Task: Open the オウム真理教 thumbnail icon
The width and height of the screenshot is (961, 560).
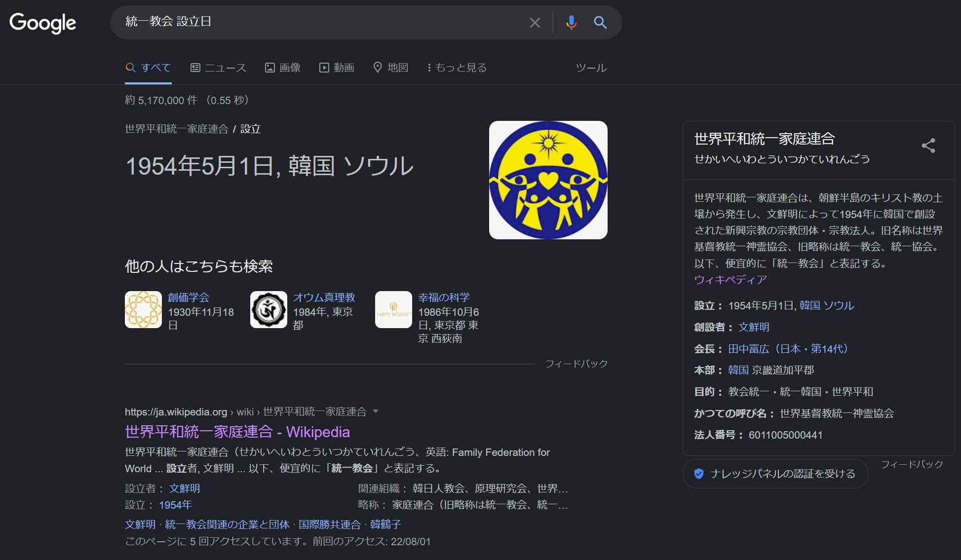Action: (x=269, y=309)
